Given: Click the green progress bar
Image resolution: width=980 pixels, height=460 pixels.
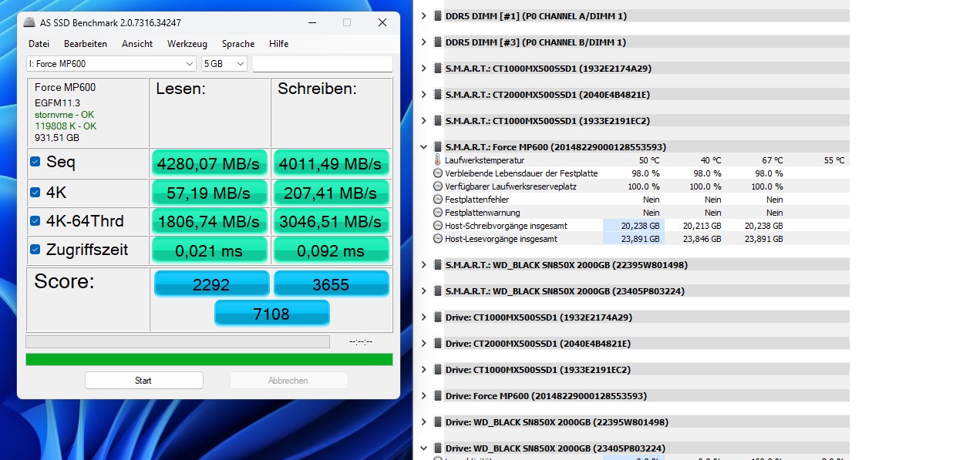Looking at the screenshot, I should click(x=208, y=359).
